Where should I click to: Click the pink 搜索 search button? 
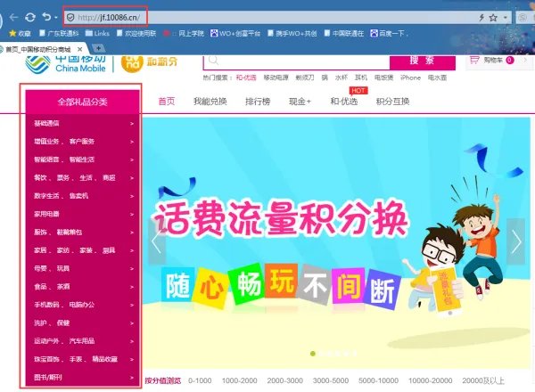click(x=423, y=61)
